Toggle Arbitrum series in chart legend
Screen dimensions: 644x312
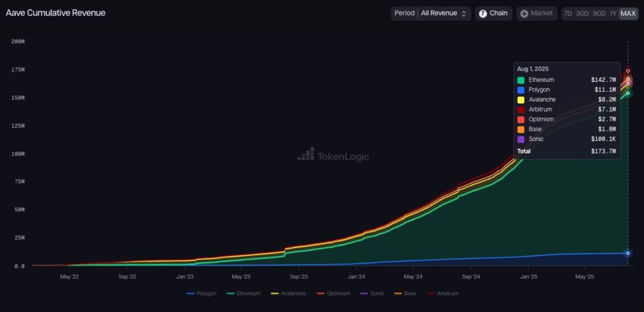click(442, 294)
